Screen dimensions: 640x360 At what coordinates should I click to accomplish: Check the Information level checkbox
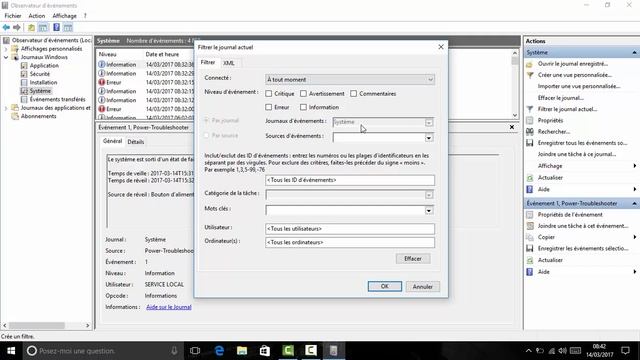click(x=303, y=107)
